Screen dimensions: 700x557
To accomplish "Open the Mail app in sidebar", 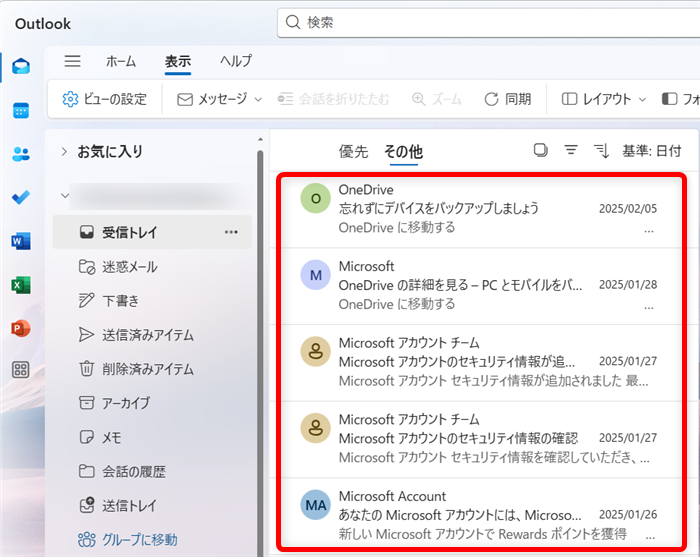I will (21, 67).
